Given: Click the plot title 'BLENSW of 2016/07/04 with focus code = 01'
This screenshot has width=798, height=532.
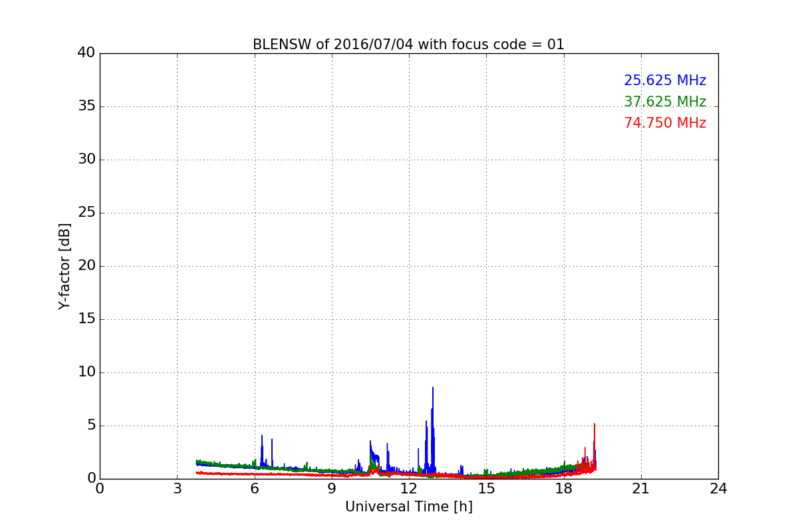Looking at the screenshot, I should pyautogui.click(x=408, y=45).
